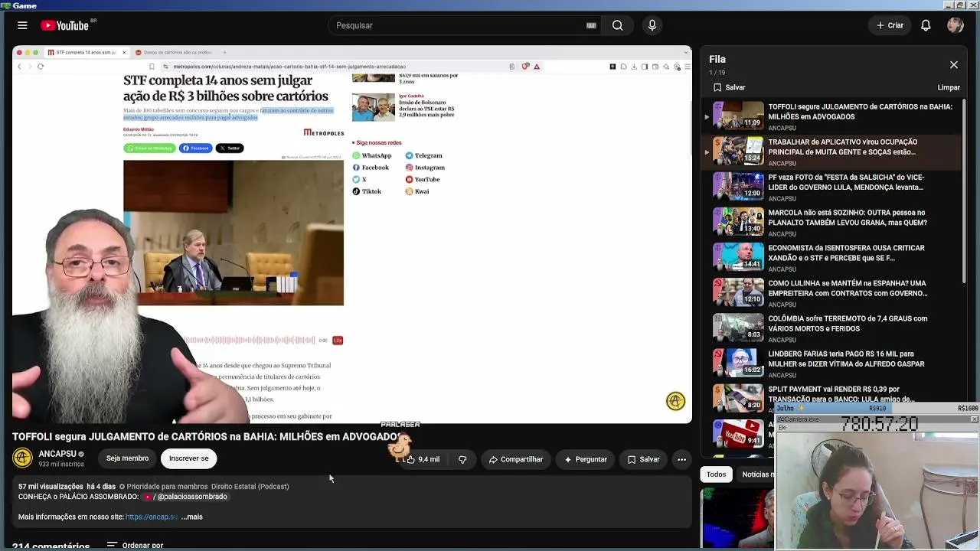The height and width of the screenshot is (551, 980).
Task: Click the title "MARCOLA não está SOZINHO"
Action: [x=848, y=217]
